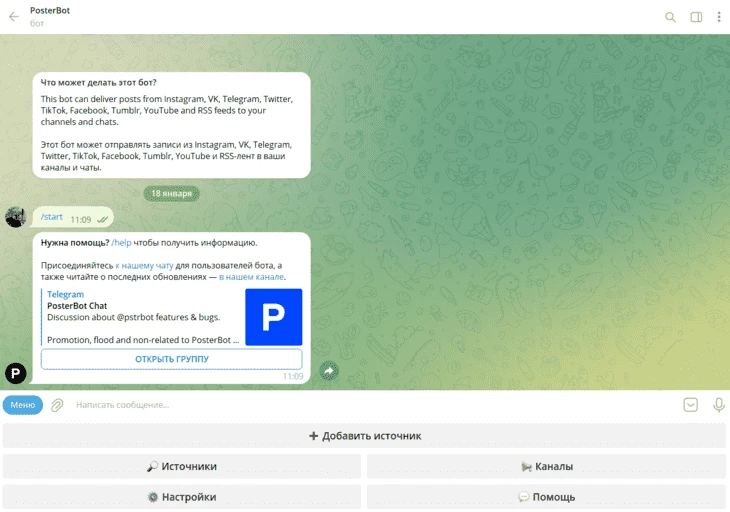Go back using the arrow icon

click(x=14, y=17)
